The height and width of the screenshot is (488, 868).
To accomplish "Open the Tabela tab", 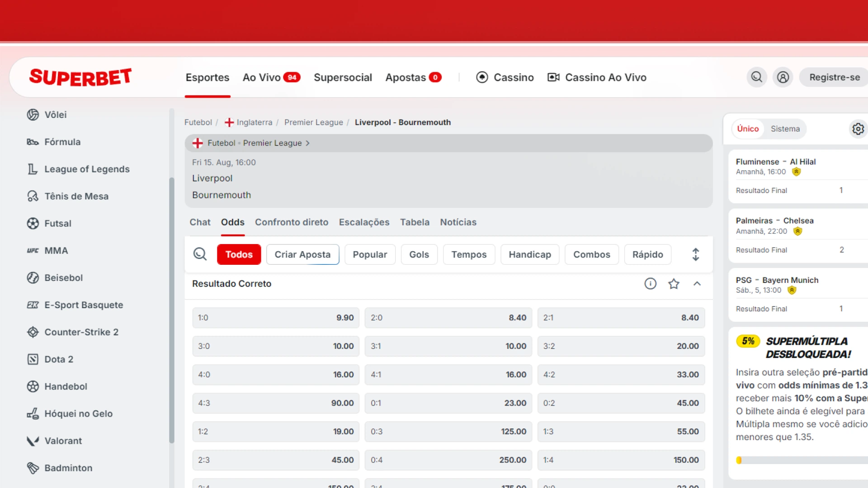I will point(415,222).
